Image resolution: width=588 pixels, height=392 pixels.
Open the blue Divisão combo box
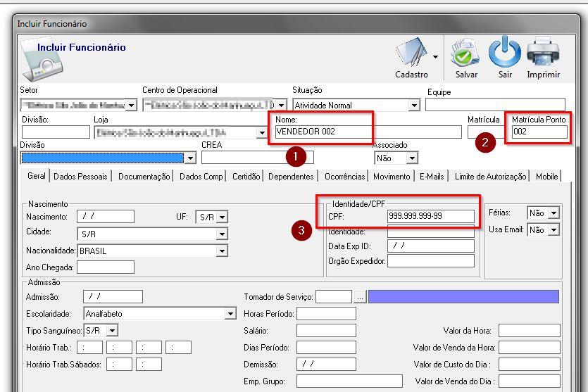191,158
